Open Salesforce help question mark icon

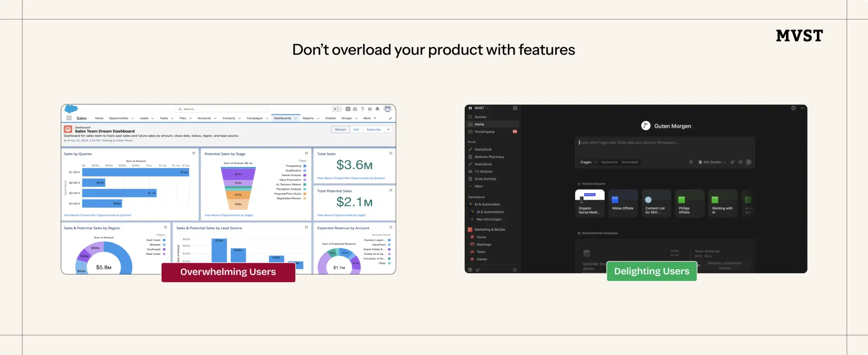click(362, 109)
